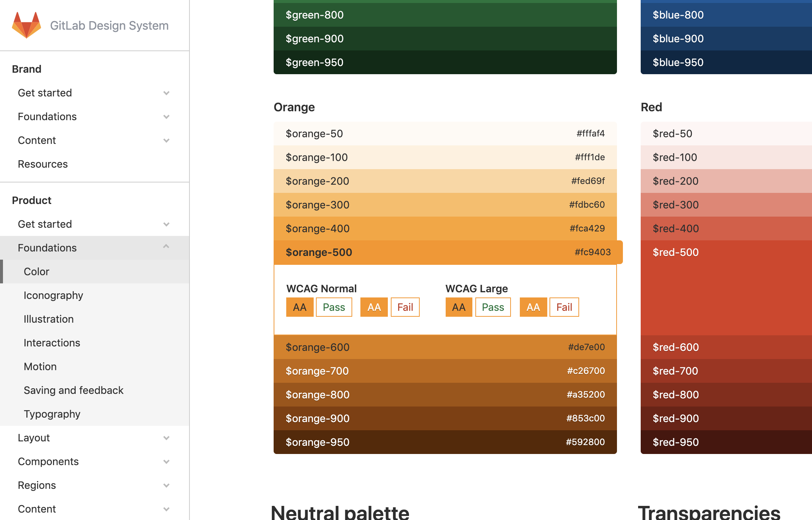Image resolution: width=812 pixels, height=520 pixels.
Task: Select the $orange-600 color swatch
Action: click(x=445, y=347)
